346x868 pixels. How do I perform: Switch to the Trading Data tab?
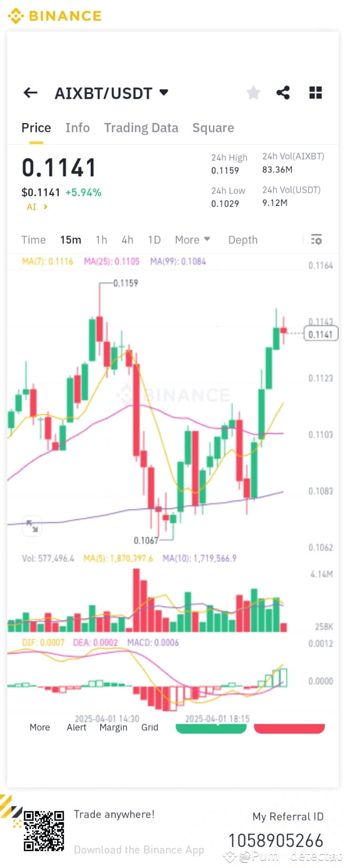coord(141,128)
